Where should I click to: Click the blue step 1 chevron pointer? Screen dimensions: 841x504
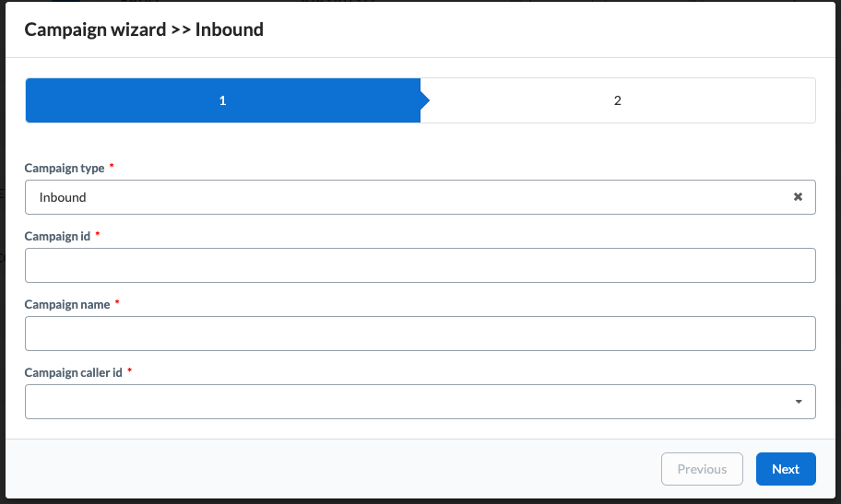425,100
